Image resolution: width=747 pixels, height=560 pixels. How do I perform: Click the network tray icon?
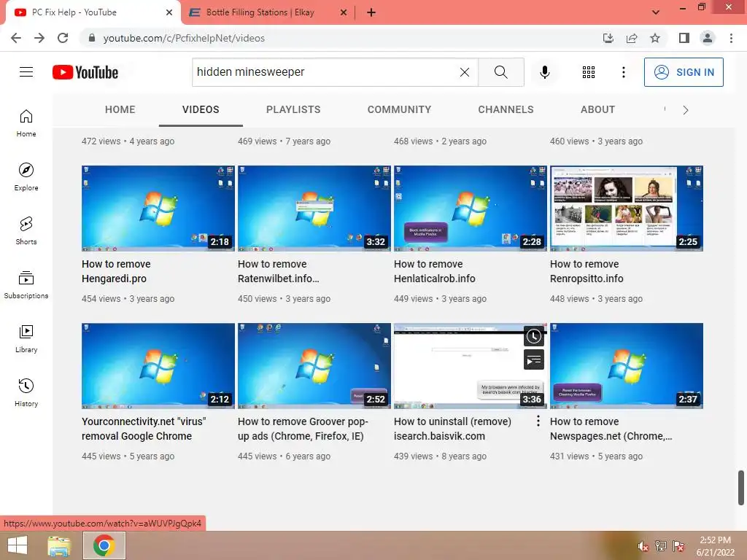660,546
